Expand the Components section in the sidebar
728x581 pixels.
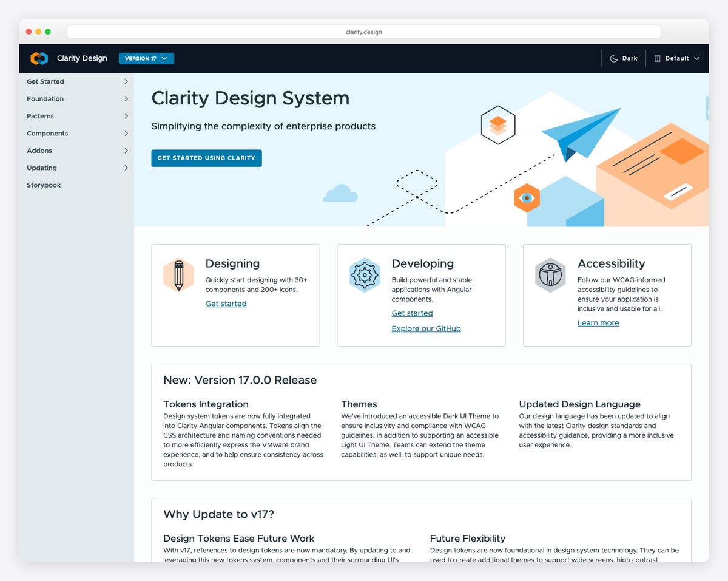(x=47, y=133)
